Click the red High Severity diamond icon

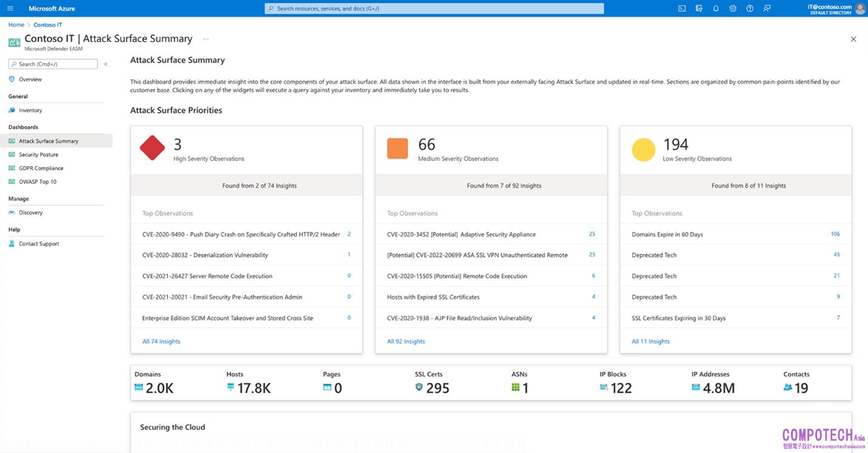click(x=152, y=148)
